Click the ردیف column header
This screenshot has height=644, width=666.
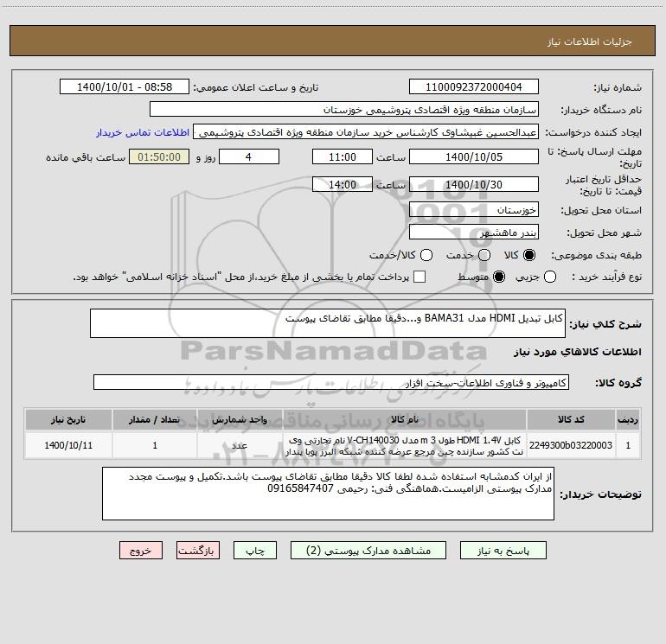pyautogui.click(x=628, y=419)
